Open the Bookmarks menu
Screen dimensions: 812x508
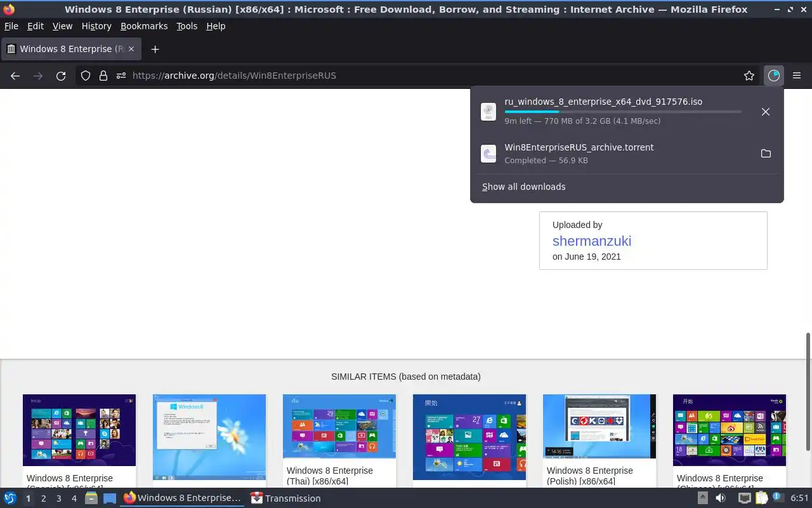(x=144, y=26)
